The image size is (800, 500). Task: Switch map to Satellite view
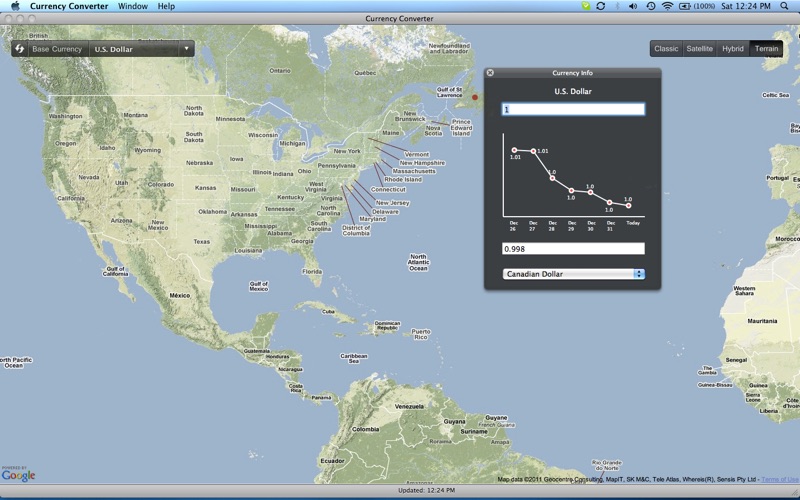[699, 48]
